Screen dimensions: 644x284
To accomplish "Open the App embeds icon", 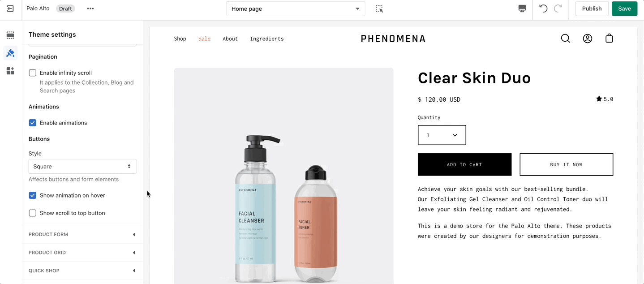I will pyautogui.click(x=10, y=71).
